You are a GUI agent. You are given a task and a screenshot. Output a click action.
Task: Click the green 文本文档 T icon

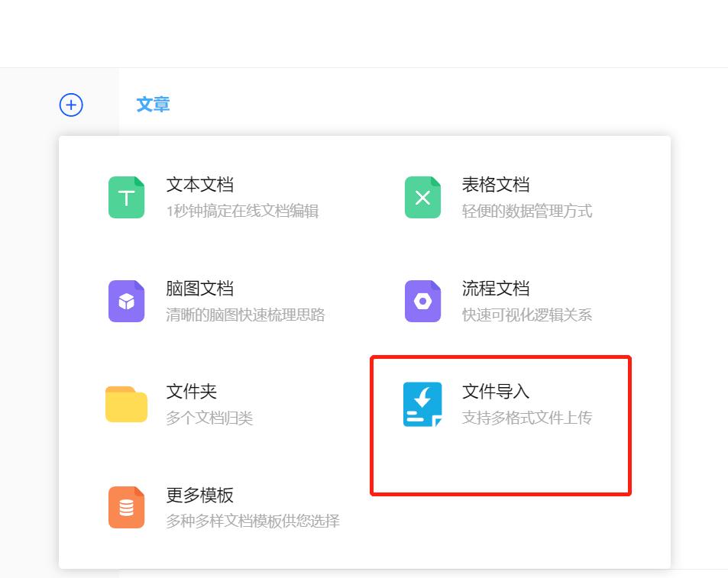tap(126, 197)
